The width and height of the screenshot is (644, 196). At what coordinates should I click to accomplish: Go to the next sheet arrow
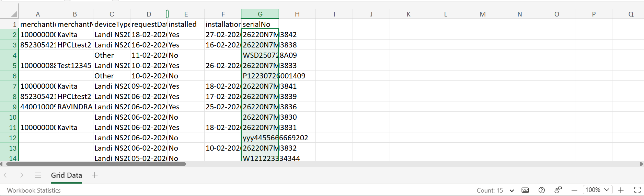point(22,175)
